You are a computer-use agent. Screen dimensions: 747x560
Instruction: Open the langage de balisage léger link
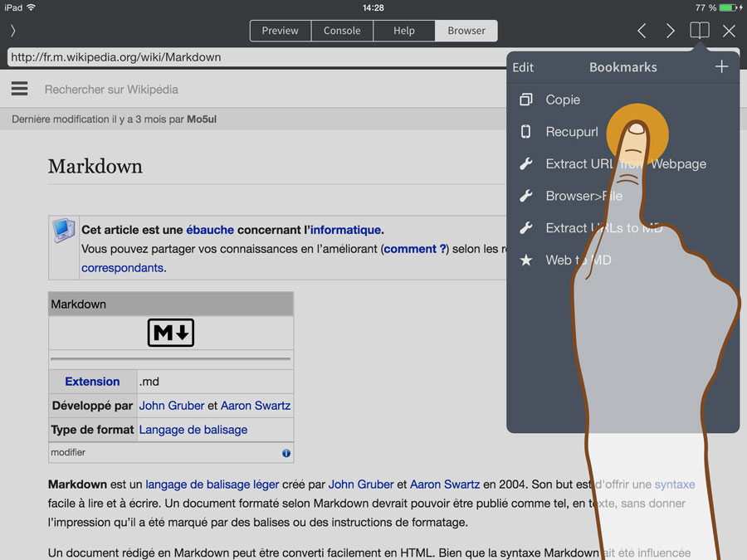click(x=212, y=485)
